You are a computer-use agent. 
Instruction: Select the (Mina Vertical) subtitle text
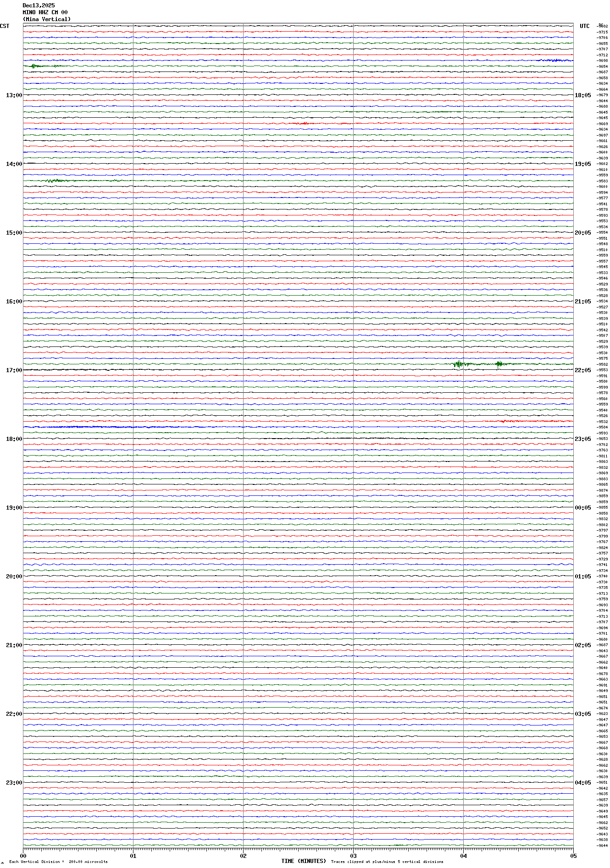[47, 19]
